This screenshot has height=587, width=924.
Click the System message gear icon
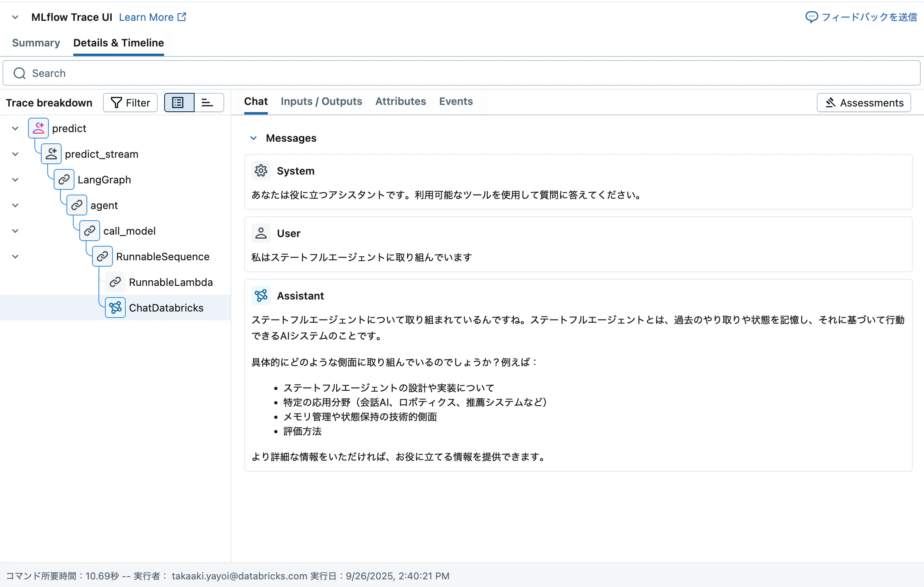pos(261,171)
